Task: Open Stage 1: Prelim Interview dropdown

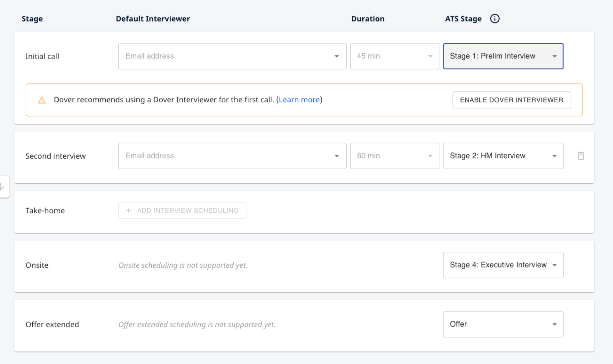Action: (503, 56)
